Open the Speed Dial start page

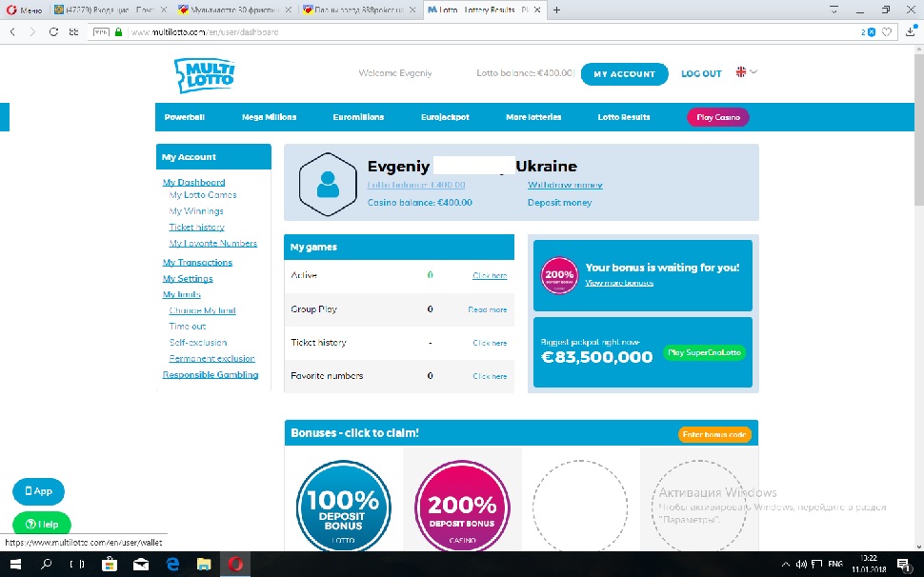click(73, 31)
